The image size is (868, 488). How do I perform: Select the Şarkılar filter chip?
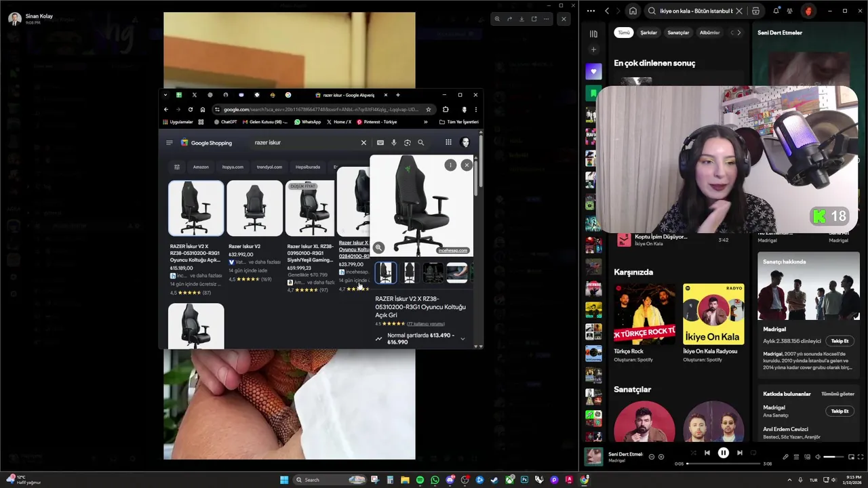pyautogui.click(x=649, y=33)
